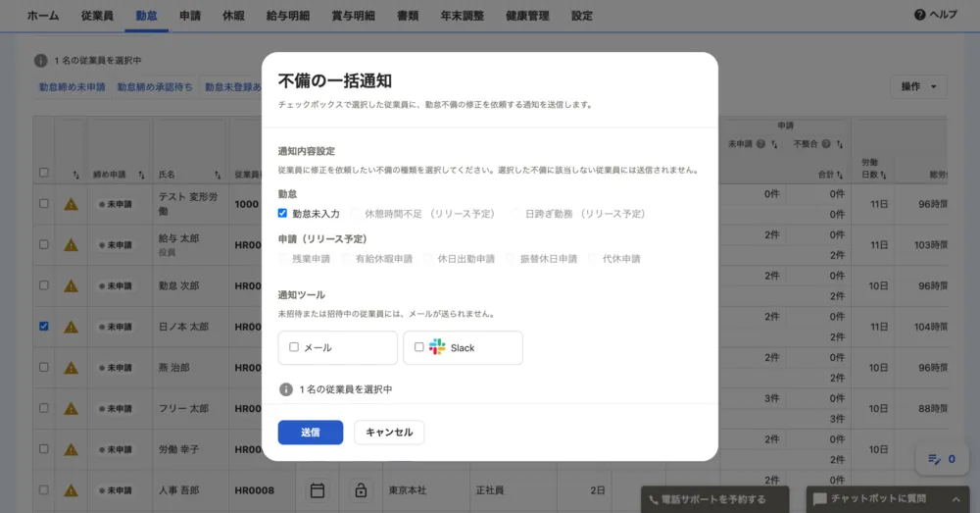Expand the chatbot panel chevron
The image size is (980, 513).
[x=955, y=498]
